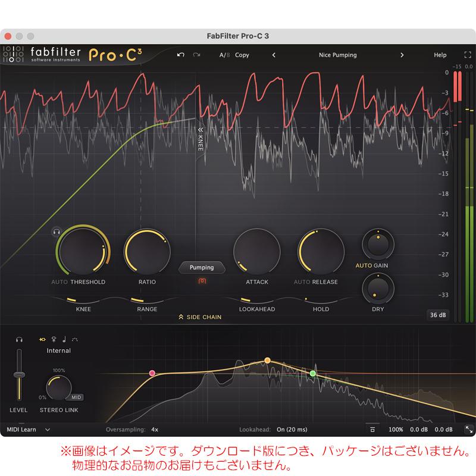Screen dimensions: 476x476
Task: Open full screen mode via the corner icon
Action: (466, 55)
